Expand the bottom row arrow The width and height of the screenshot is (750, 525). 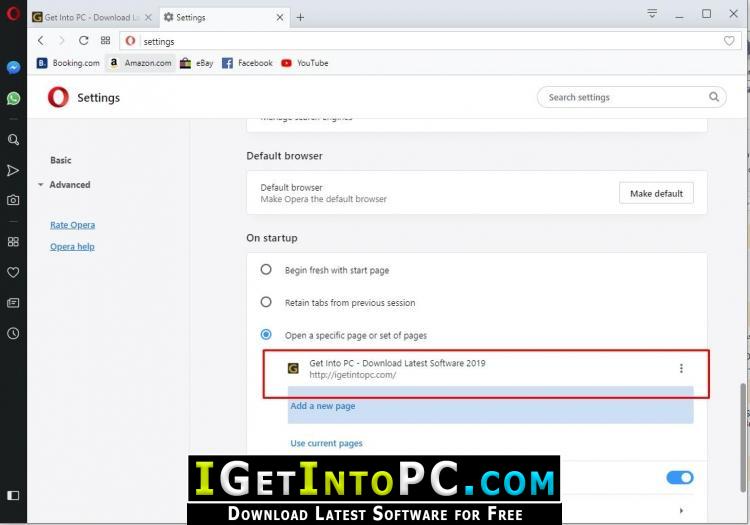tap(681, 511)
